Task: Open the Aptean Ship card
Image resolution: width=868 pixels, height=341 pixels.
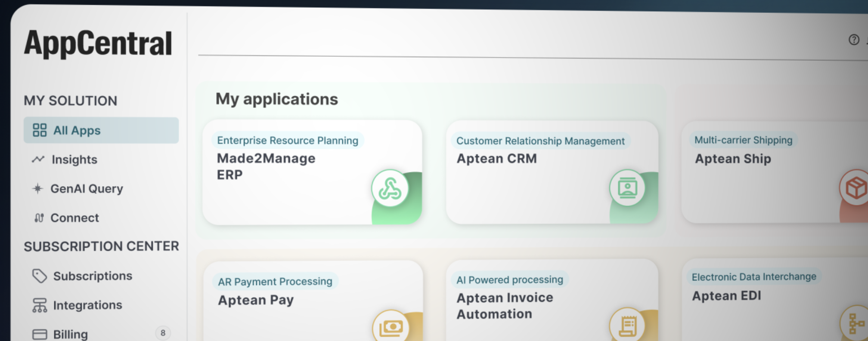Action: click(775, 172)
